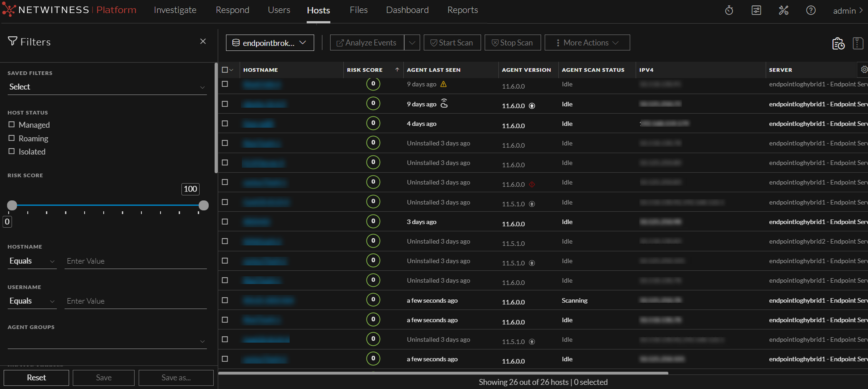868x389 pixels.
Task: Open the More Actions menu
Action: pyautogui.click(x=587, y=42)
